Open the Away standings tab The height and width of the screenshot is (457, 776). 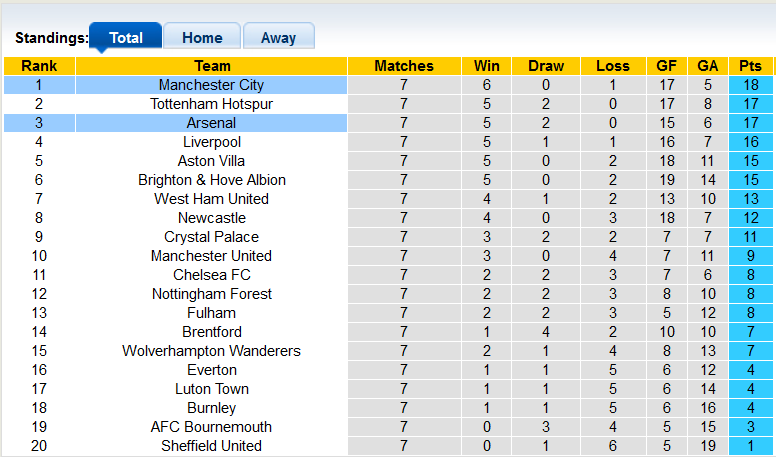pos(278,37)
